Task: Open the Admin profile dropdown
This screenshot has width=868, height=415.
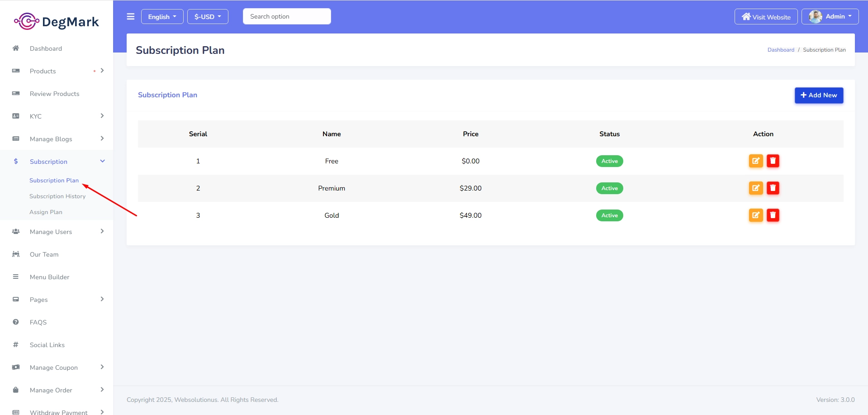Action: [x=830, y=17]
